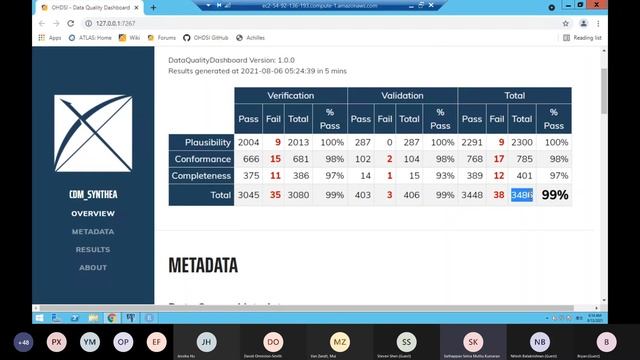Open a new browser tab
The height and width of the screenshot is (360, 640).
153,7
